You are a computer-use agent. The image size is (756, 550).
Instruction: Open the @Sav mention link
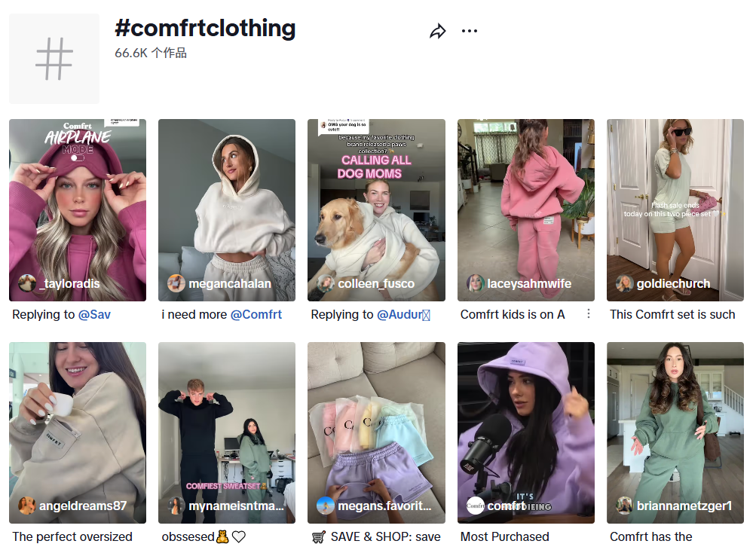[94, 315]
